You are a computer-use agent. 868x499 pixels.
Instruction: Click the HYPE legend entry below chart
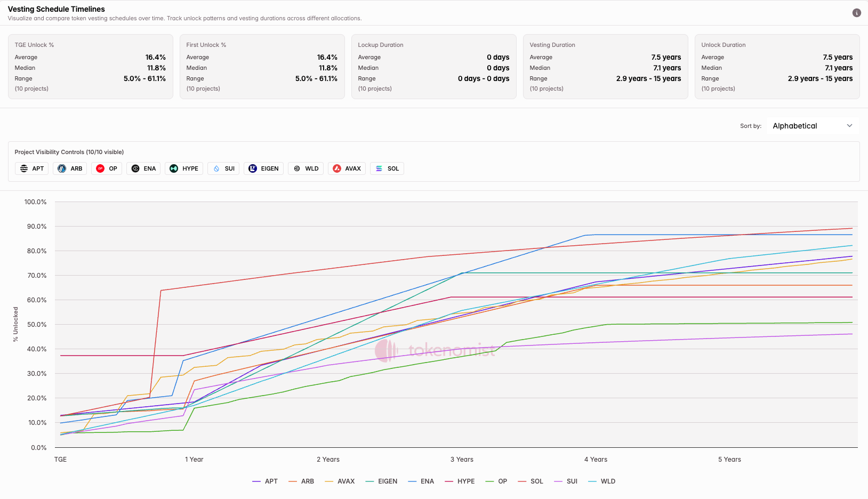[x=460, y=481]
